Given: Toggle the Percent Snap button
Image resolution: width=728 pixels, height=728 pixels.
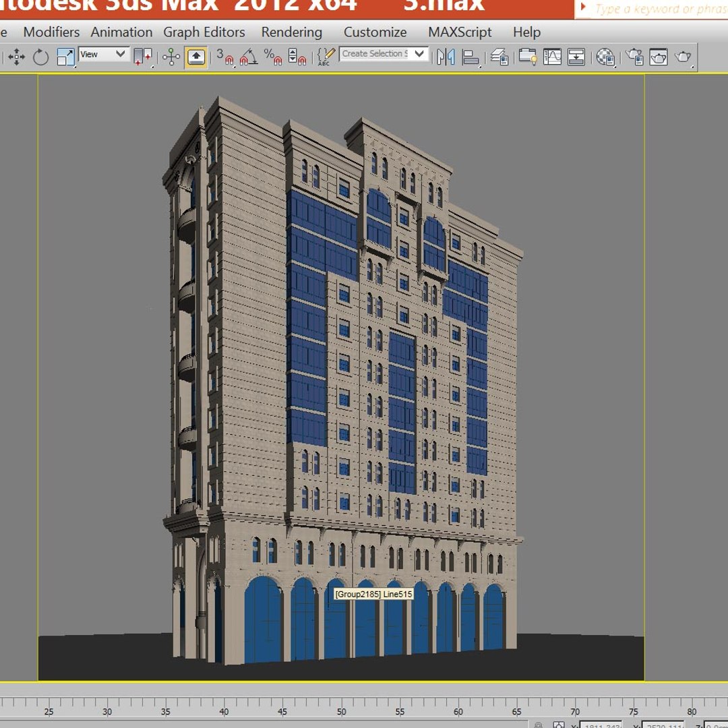Looking at the screenshot, I should click(x=273, y=57).
